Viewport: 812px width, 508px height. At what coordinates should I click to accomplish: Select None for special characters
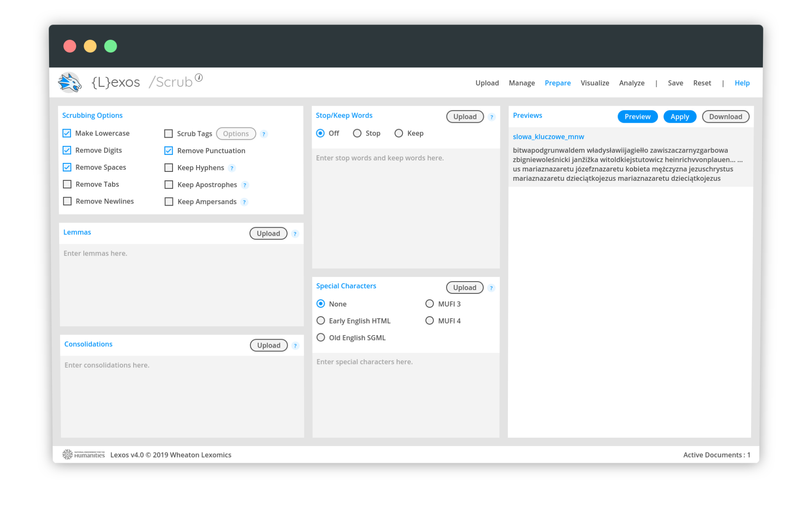(321, 304)
